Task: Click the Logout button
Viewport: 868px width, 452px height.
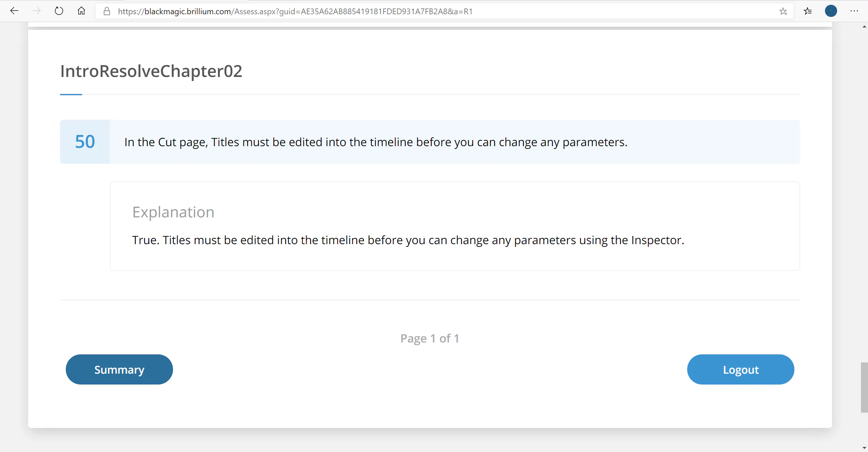Action: click(x=740, y=369)
